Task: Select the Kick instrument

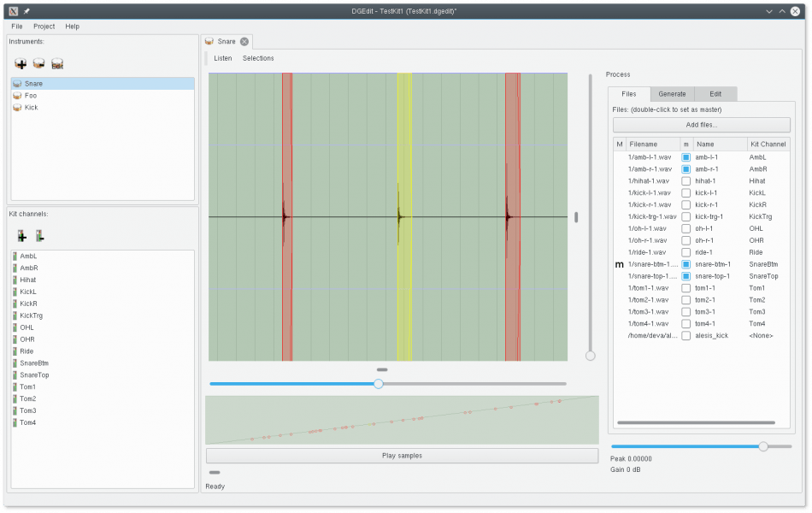Action: (x=103, y=107)
